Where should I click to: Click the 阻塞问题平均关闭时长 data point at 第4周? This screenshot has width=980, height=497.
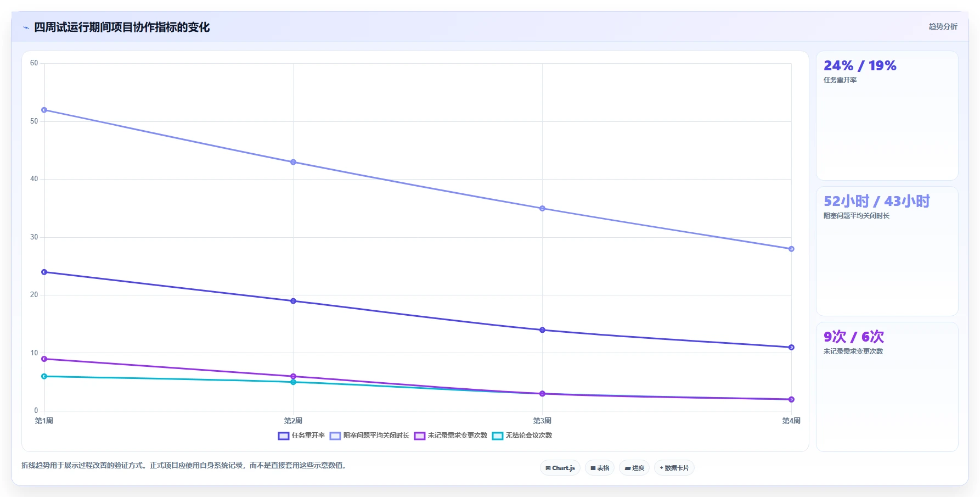tap(791, 249)
